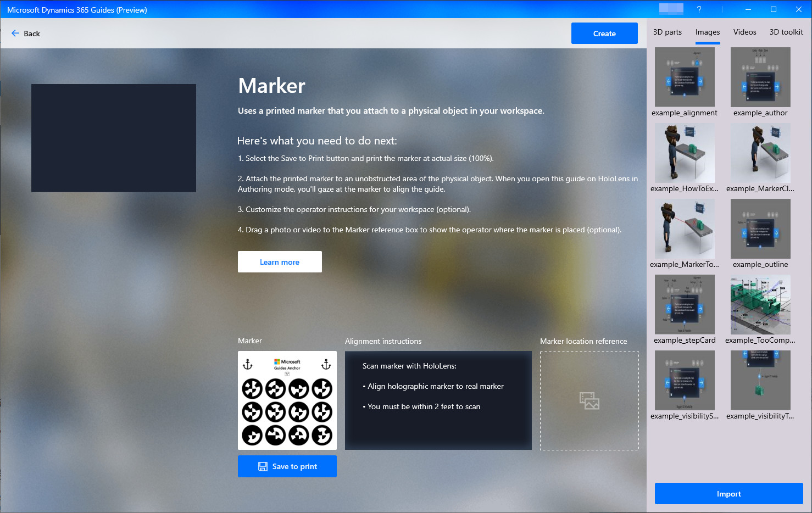Switch to the Videos tab
The image size is (812, 513).
pos(744,32)
